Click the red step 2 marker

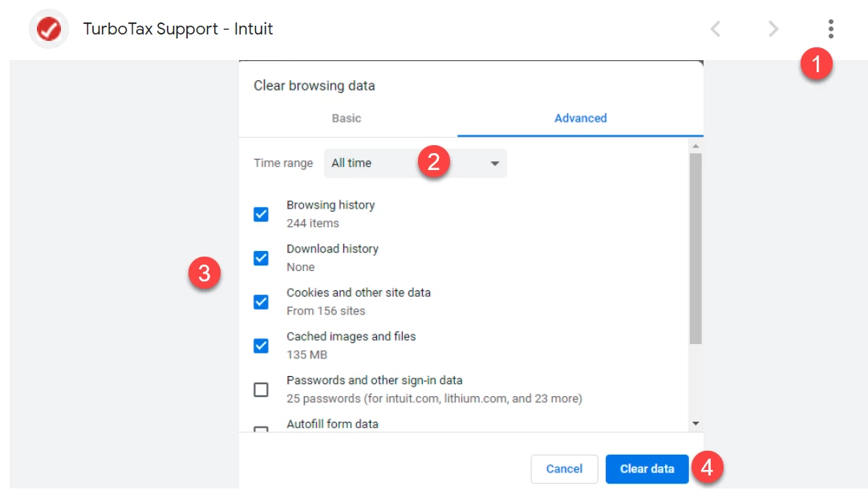(433, 162)
